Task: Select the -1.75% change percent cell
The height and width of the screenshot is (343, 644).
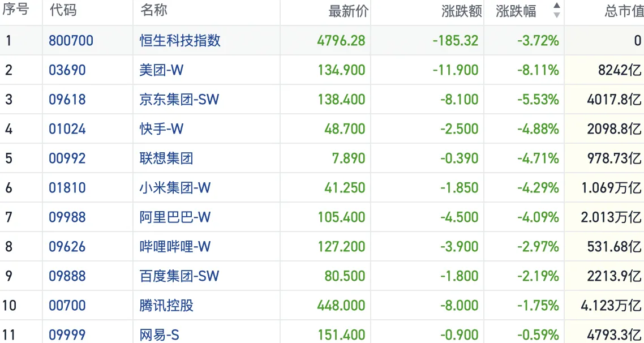Action: [x=538, y=306]
